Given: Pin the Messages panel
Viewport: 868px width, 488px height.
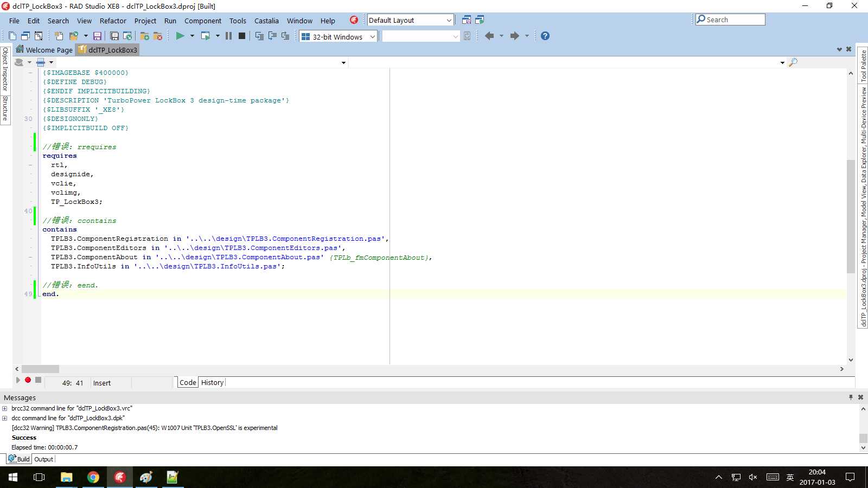Looking at the screenshot, I should coord(851,397).
